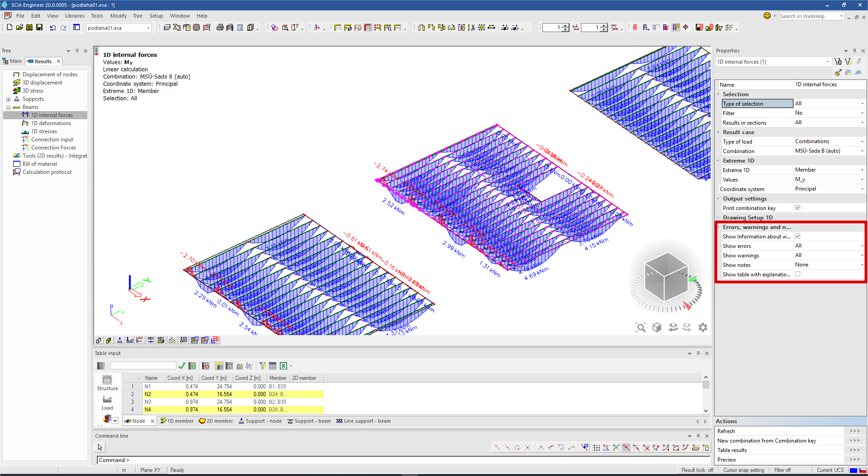Viewport: 868px width, 476px height.
Task: Click the Table results action button
Action: point(854,450)
